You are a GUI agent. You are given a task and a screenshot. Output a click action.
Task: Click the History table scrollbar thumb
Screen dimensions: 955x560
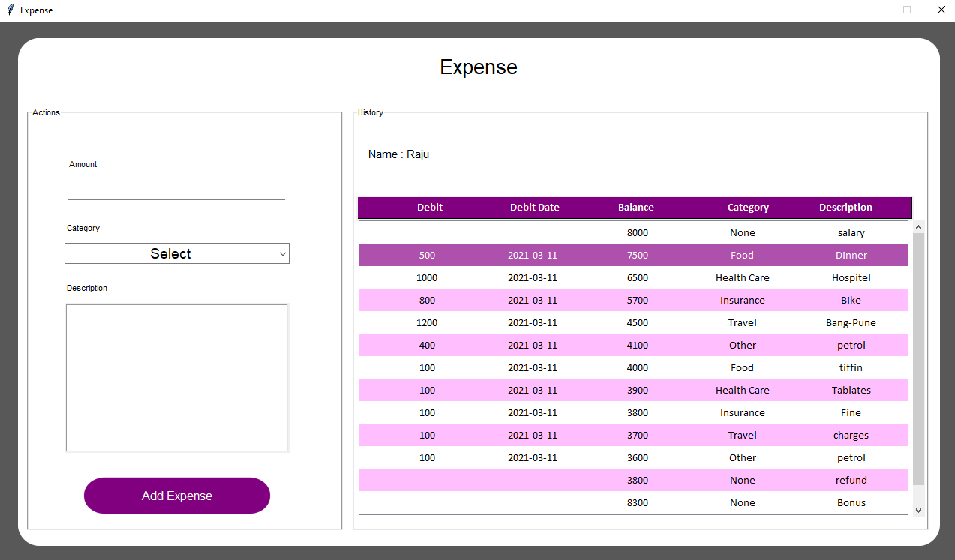coord(918,358)
